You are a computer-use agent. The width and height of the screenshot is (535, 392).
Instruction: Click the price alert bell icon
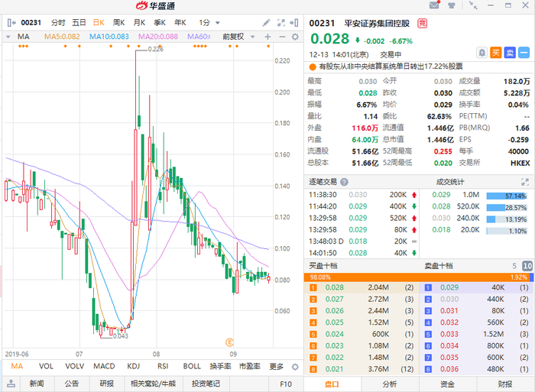(481, 53)
